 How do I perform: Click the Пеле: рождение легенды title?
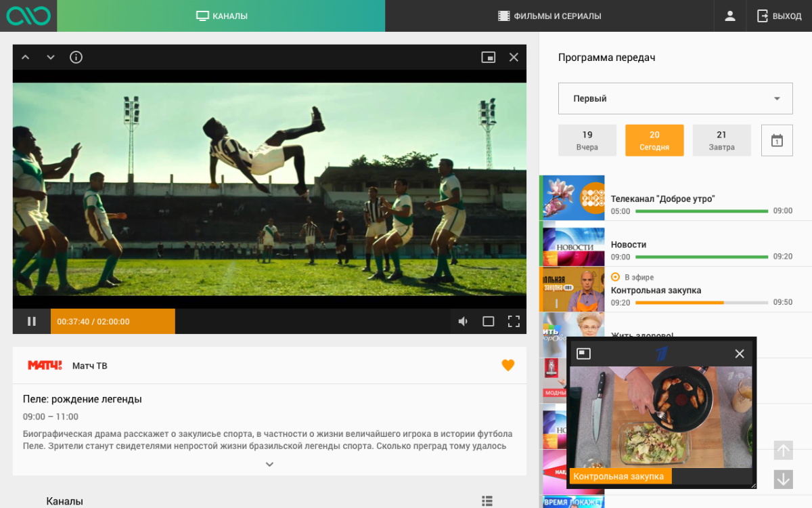tap(83, 399)
